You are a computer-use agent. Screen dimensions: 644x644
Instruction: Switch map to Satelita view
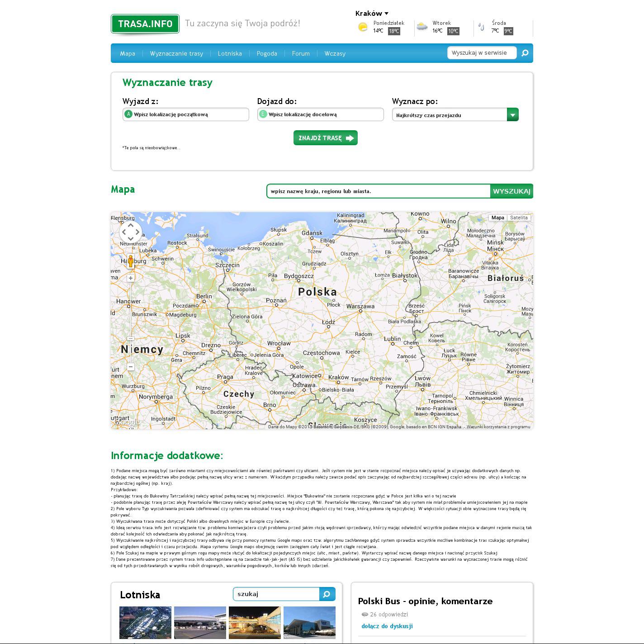click(519, 218)
